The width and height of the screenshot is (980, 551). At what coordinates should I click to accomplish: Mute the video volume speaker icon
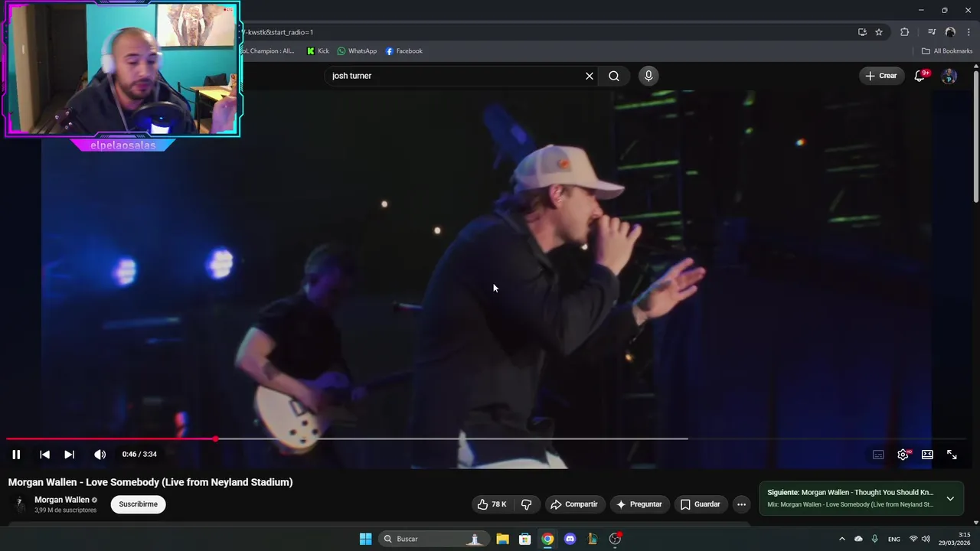coord(100,455)
